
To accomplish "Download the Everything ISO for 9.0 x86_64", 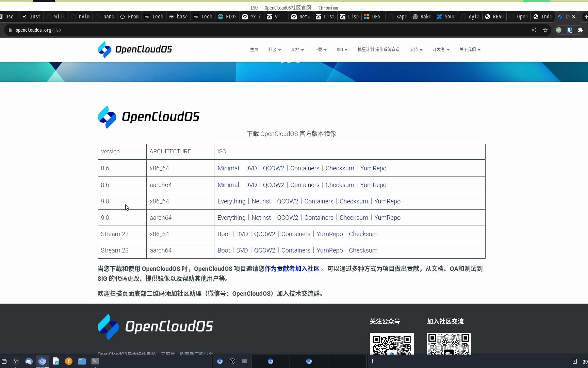I will click(x=231, y=201).
